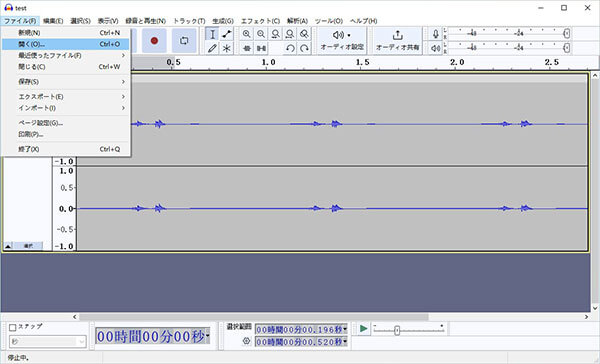The width and height of the screenshot is (600, 364).
Task: Open the エフェクト(C) menu
Action: coord(261,21)
